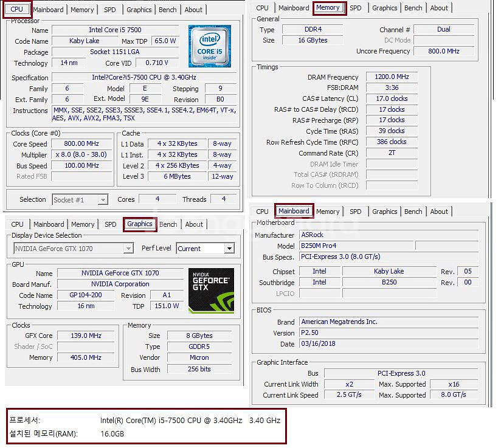Switch to About tab in the motherboard window
Screen dimensions: 501x448
pyautogui.click(x=439, y=212)
